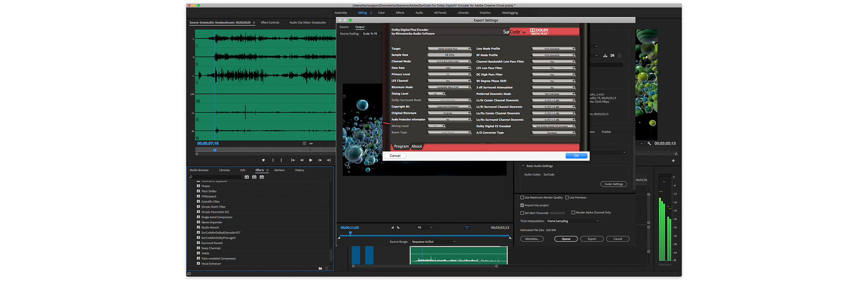This screenshot has height=282, width=868.
Task: Click the Effects panel search field
Action: pyautogui.click(x=215, y=177)
